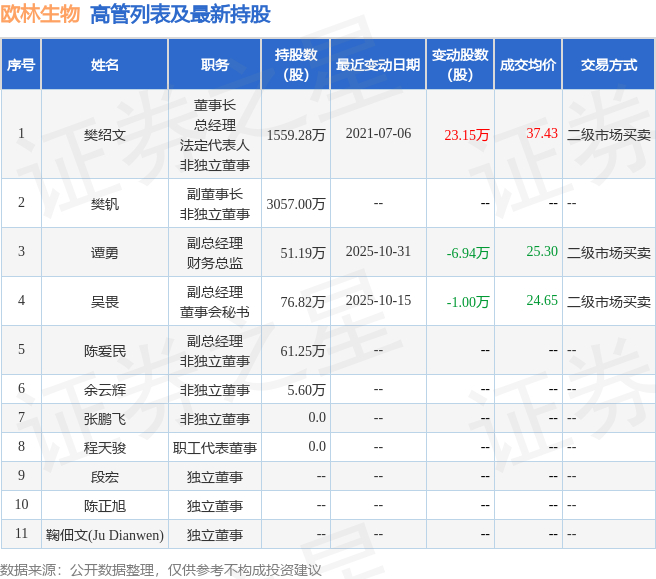Click the holding value 3057.00万

click(296, 204)
